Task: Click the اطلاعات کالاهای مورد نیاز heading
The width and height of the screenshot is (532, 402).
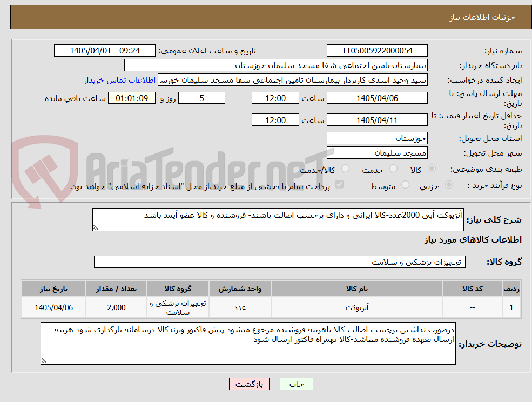Action: (x=473, y=240)
